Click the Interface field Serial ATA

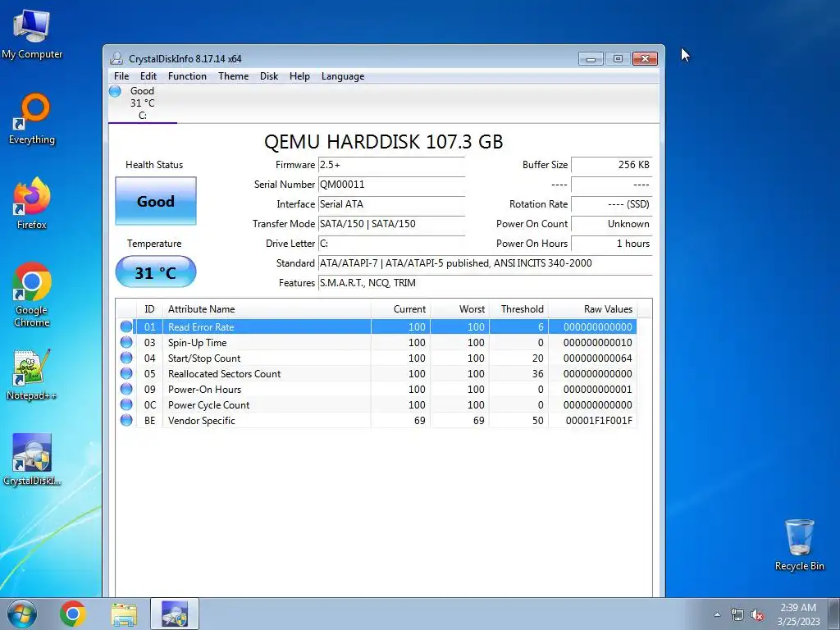391,204
